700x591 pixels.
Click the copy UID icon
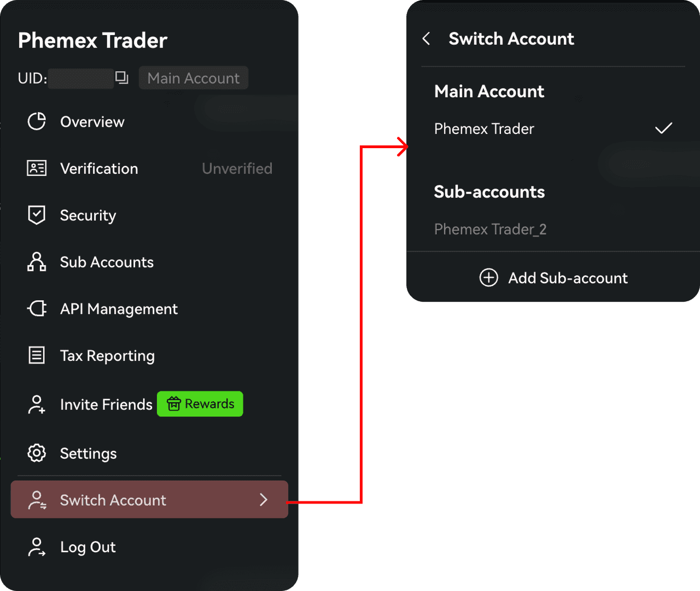coord(122,78)
